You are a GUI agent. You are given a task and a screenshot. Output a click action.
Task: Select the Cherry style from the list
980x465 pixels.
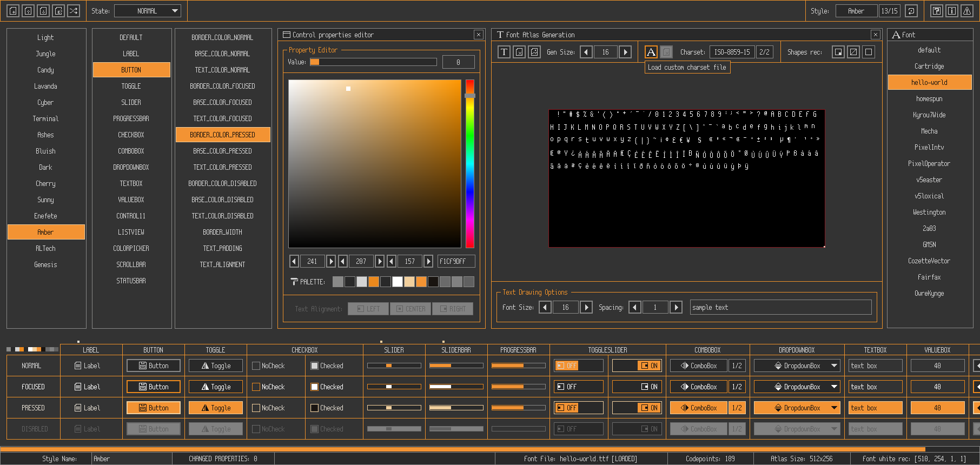point(46,184)
